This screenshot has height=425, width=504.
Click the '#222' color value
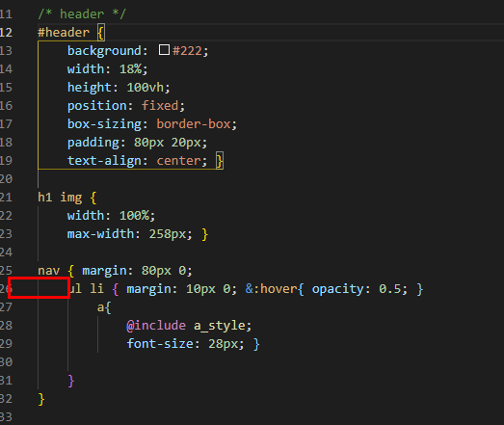pos(187,51)
